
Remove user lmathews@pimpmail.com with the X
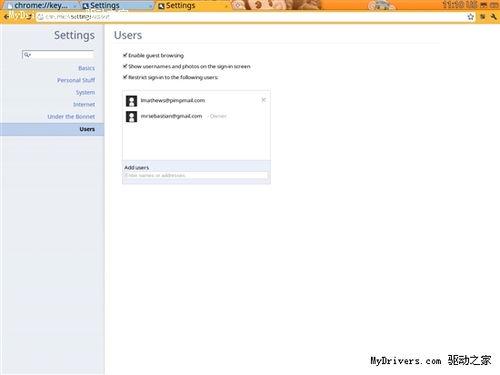(x=263, y=100)
